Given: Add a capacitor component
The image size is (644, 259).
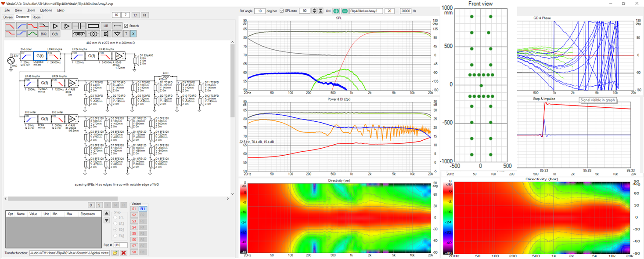Looking at the screenshot, I should (x=79, y=26).
